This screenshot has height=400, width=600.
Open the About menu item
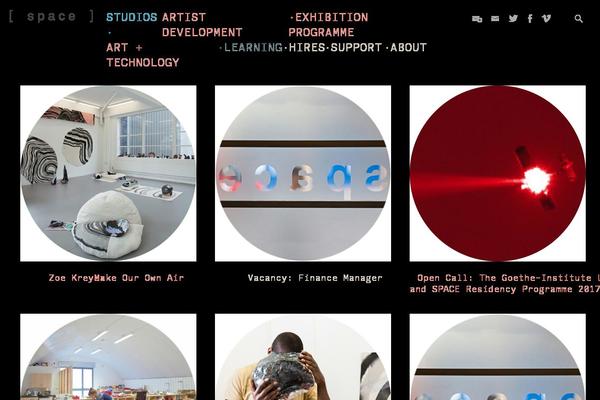click(x=408, y=47)
